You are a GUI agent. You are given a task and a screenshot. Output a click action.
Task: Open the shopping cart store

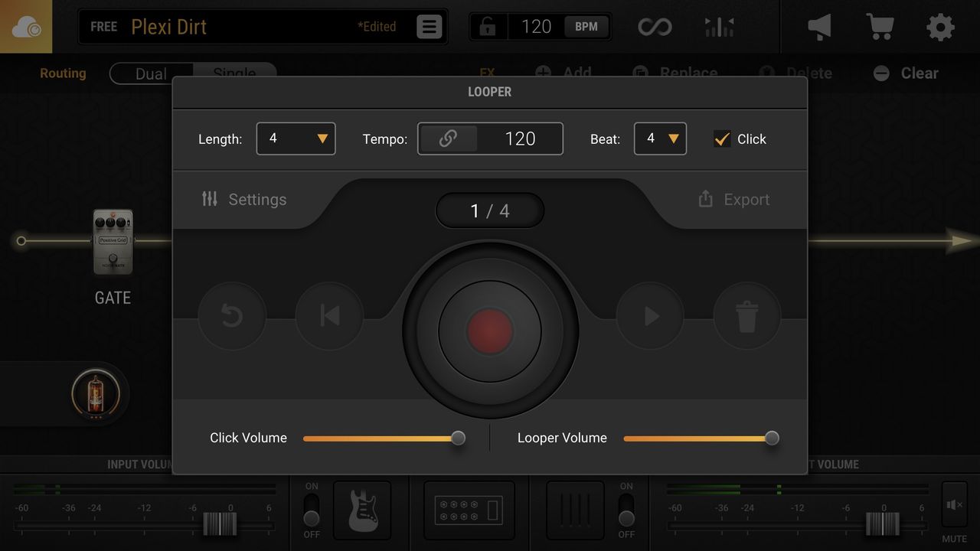click(880, 27)
